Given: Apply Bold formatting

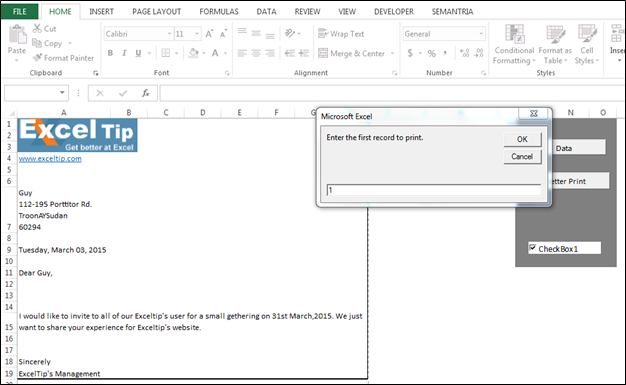Looking at the screenshot, I should coord(110,53).
